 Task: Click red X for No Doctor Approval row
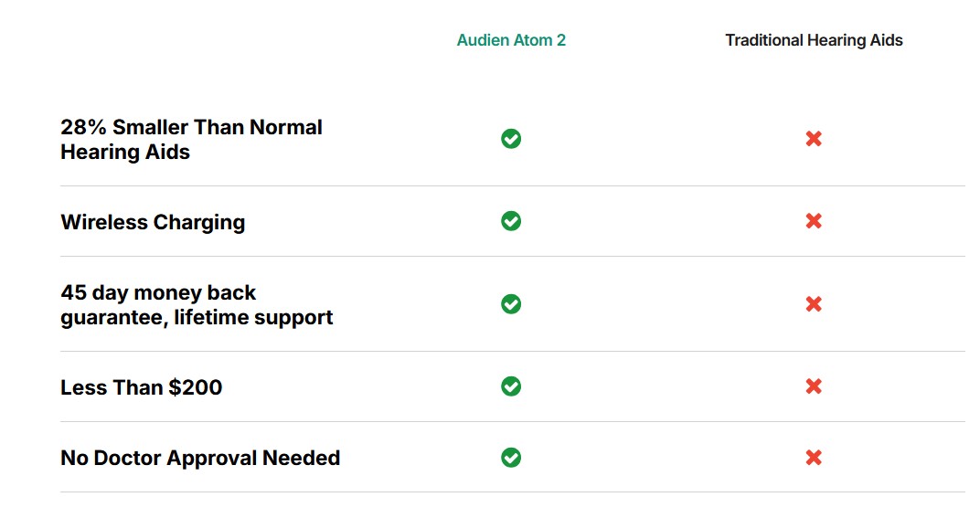point(814,458)
